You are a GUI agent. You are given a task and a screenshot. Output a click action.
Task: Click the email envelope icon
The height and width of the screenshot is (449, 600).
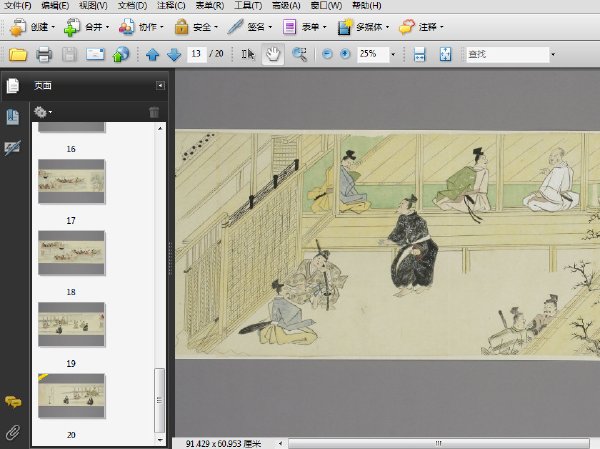click(95, 54)
